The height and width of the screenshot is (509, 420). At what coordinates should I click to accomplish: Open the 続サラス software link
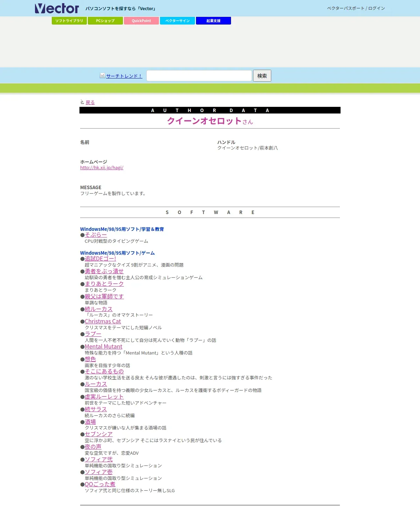[x=96, y=409]
